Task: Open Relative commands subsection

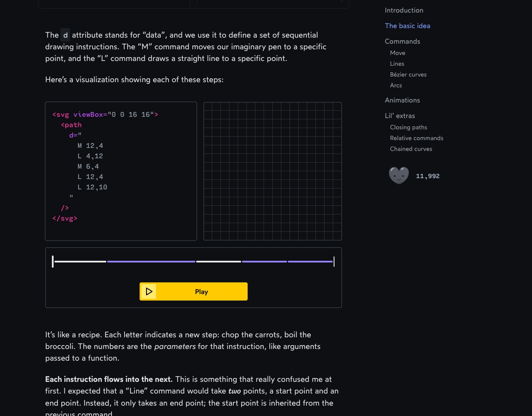Action: point(417,138)
